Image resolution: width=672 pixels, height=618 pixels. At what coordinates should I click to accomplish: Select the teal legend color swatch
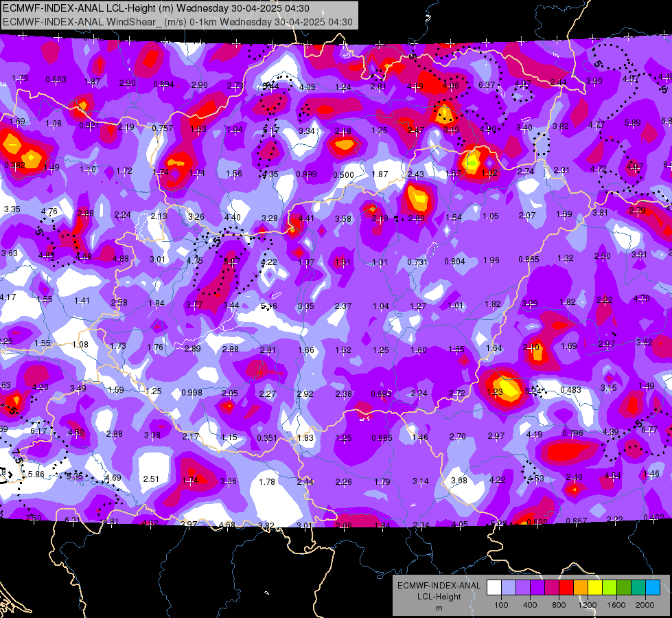(638, 588)
